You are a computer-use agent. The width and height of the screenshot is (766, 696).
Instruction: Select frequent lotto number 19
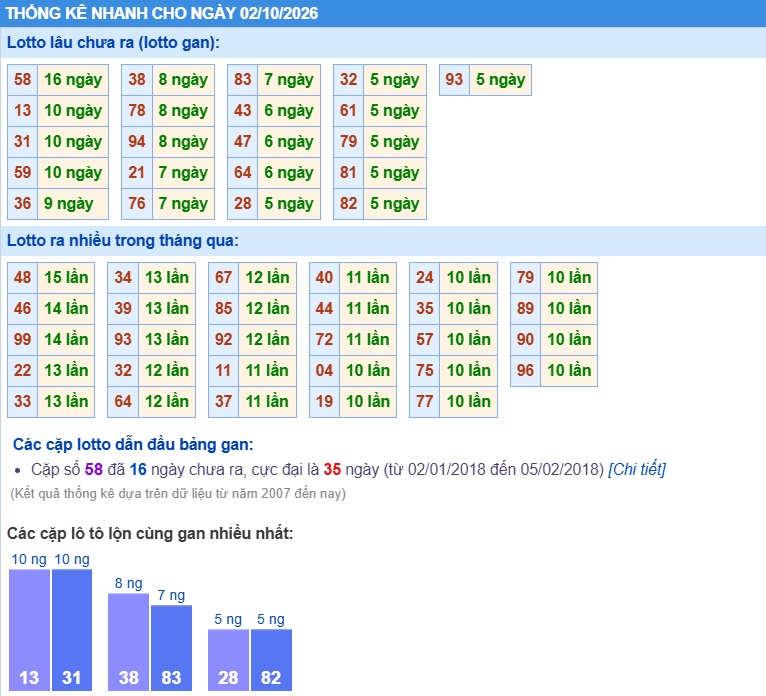click(324, 401)
